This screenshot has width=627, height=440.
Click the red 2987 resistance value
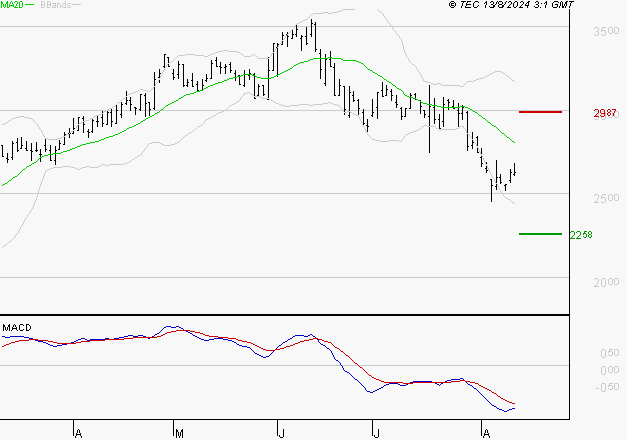[x=605, y=113]
